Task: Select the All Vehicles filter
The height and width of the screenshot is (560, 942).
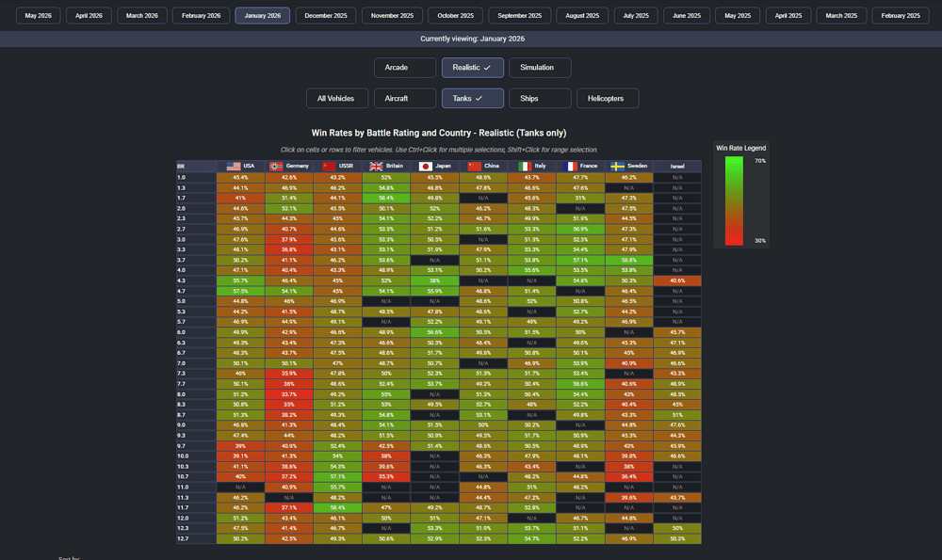Action: (337, 99)
